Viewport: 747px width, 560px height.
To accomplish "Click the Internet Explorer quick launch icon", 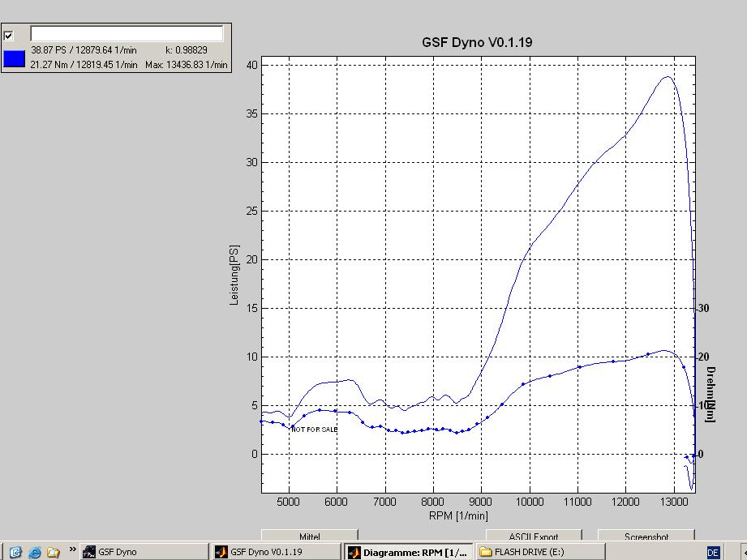I will [35, 552].
